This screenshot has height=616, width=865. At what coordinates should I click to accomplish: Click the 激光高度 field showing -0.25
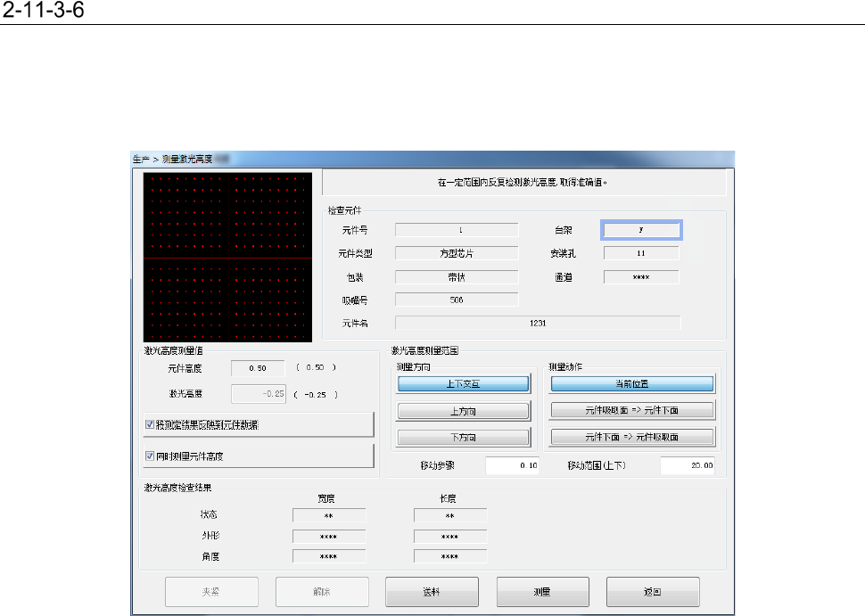tap(259, 394)
